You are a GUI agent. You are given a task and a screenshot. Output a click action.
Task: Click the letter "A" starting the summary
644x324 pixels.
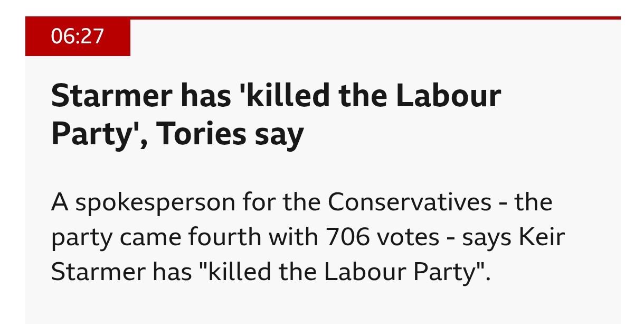[x=60, y=203]
